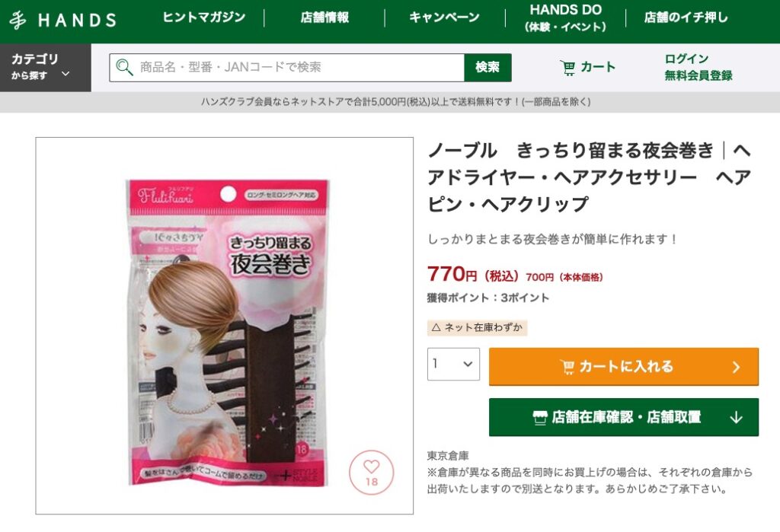Viewport: 780px width, 532px height.
Task: Open HANDS DO (体験・イベント) page
Action: [566, 18]
